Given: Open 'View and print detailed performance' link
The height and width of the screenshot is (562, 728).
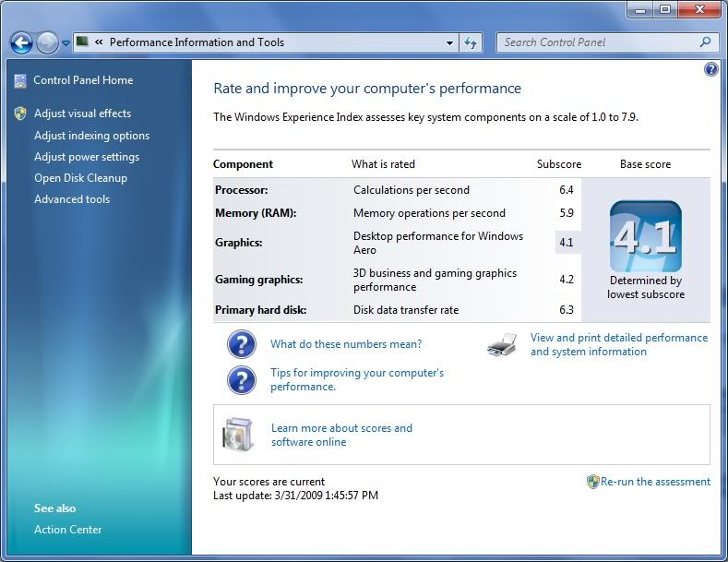Looking at the screenshot, I should point(619,344).
